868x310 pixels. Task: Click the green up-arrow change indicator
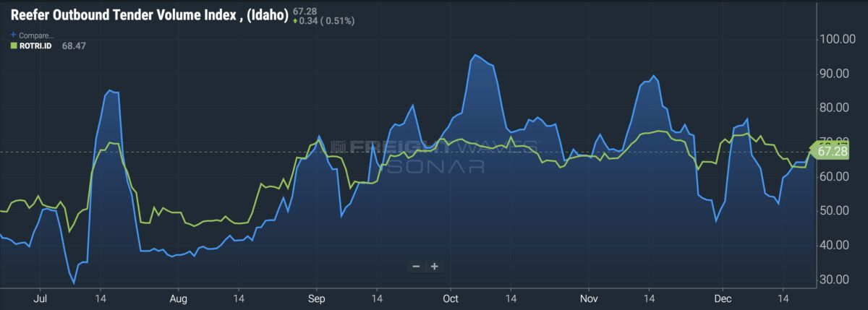pos(297,21)
